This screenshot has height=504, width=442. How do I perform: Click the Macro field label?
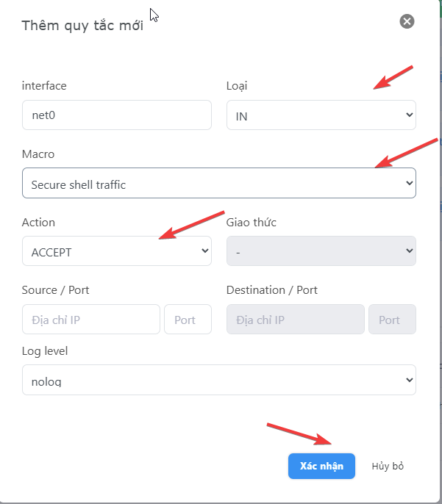coord(38,154)
